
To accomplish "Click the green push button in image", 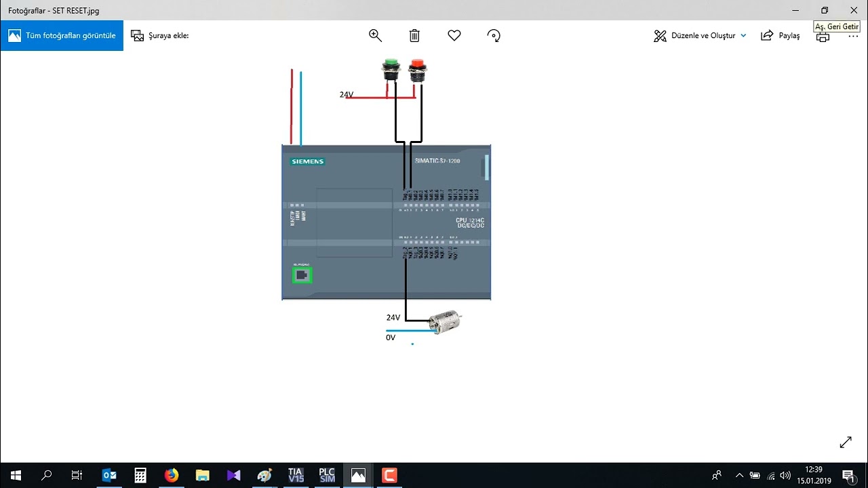I will tap(390, 70).
